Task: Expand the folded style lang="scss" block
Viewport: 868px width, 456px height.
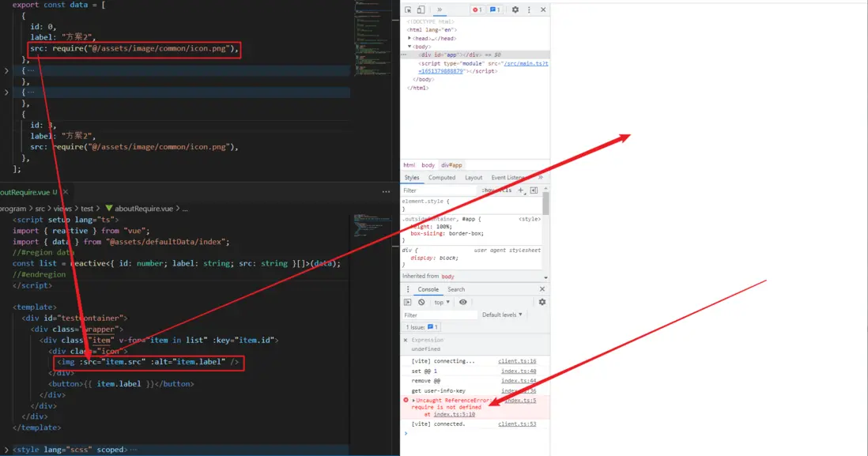Action: coord(6,450)
